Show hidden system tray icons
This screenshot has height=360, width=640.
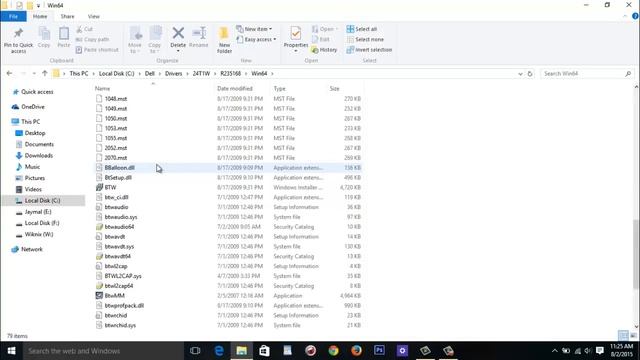coord(554,351)
